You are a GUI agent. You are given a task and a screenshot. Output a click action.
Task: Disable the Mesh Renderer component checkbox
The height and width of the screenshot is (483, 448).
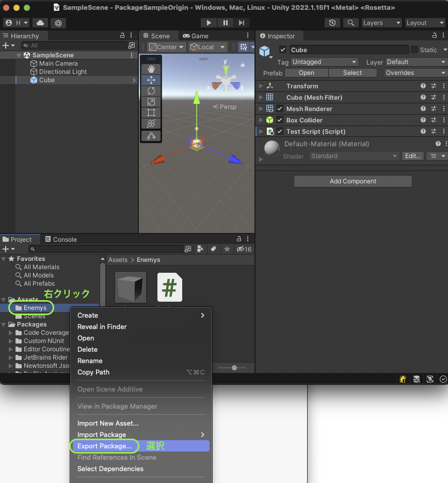[280, 109]
